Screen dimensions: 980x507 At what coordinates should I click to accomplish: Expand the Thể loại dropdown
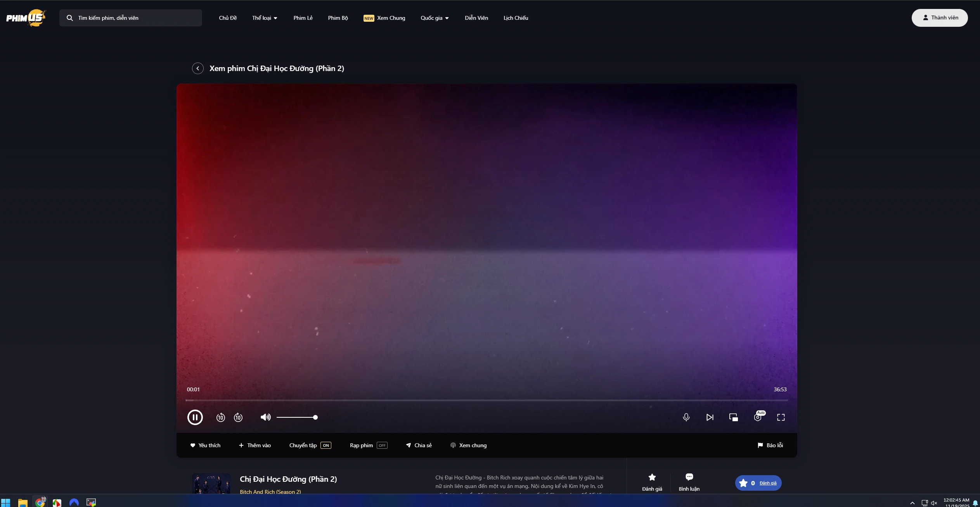point(265,18)
